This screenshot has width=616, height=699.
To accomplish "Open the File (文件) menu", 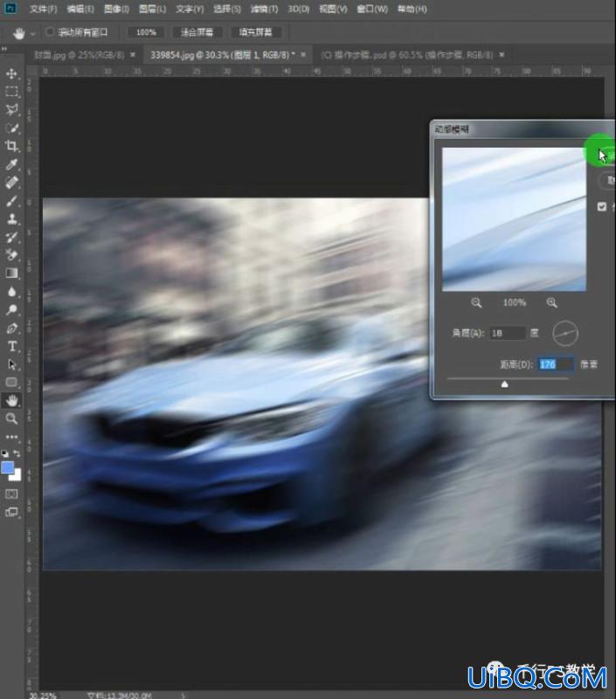I will (x=43, y=9).
